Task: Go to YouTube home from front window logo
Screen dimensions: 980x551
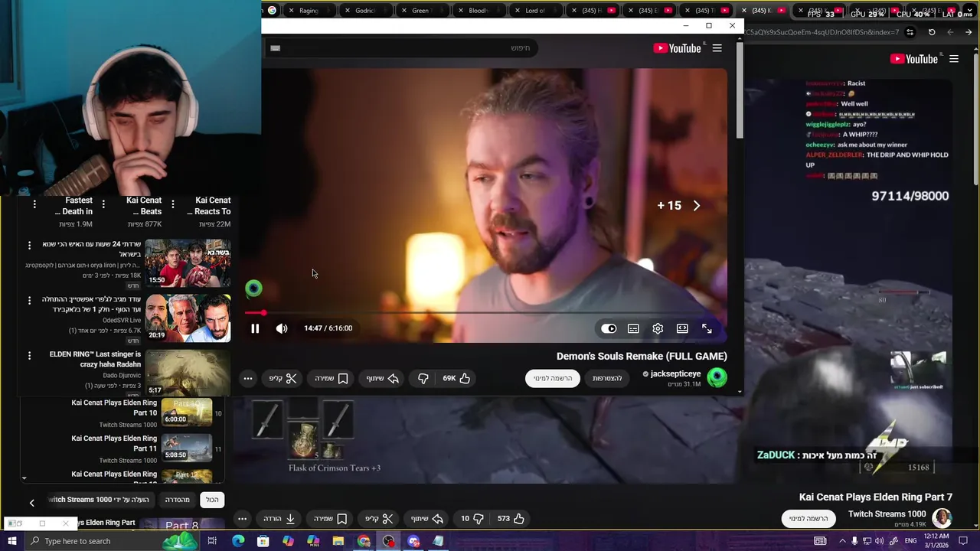Action: [678, 48]
